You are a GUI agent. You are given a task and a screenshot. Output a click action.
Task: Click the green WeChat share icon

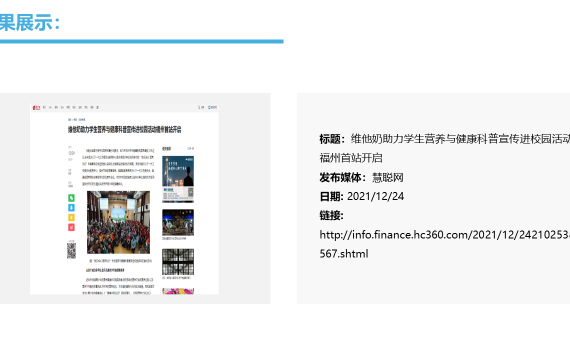pos(71,198)
